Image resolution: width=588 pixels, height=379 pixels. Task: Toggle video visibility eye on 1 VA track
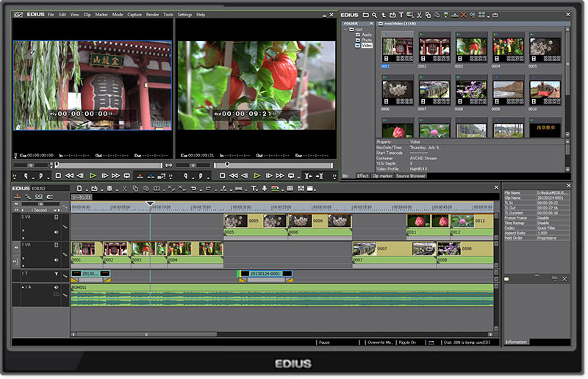[57, 259]
